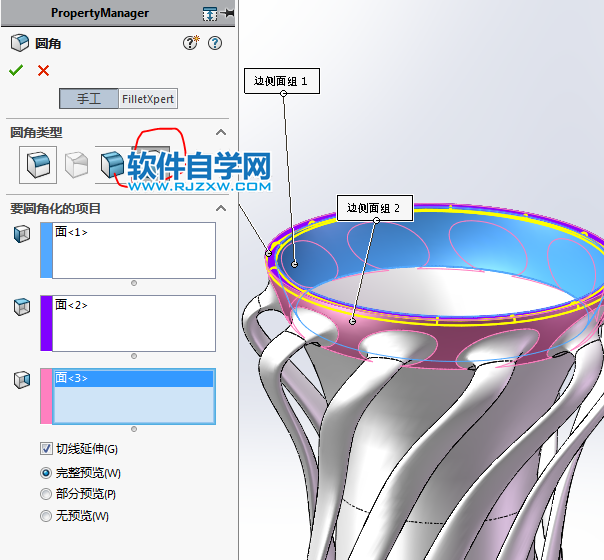Click the resize handle below 面<3> box
Viewport: 604px width, 560px height.
[134, 429]
